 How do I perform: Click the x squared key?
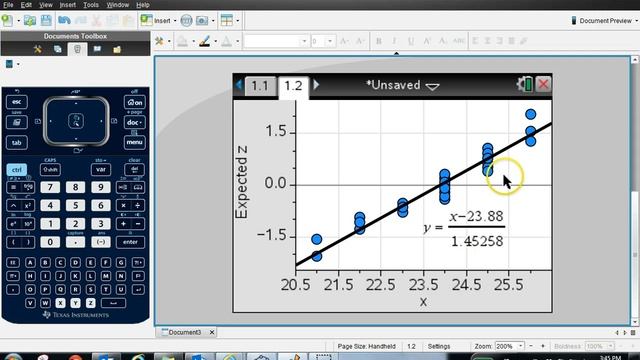tap(28, 205)
